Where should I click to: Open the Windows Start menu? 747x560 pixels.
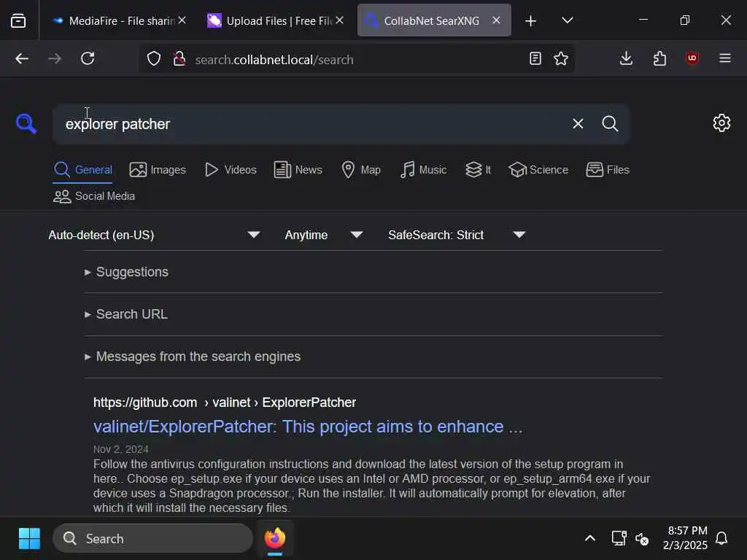click(x=29, y=539)
